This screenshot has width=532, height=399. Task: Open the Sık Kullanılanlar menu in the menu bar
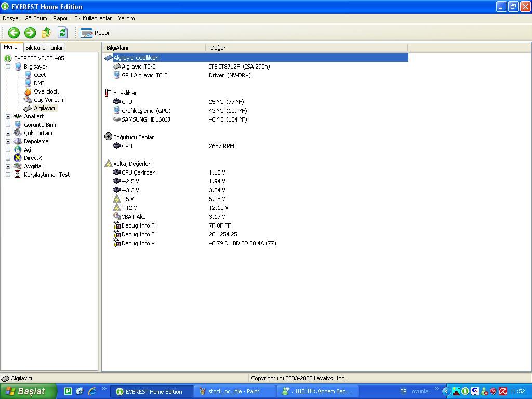[93, 18]
